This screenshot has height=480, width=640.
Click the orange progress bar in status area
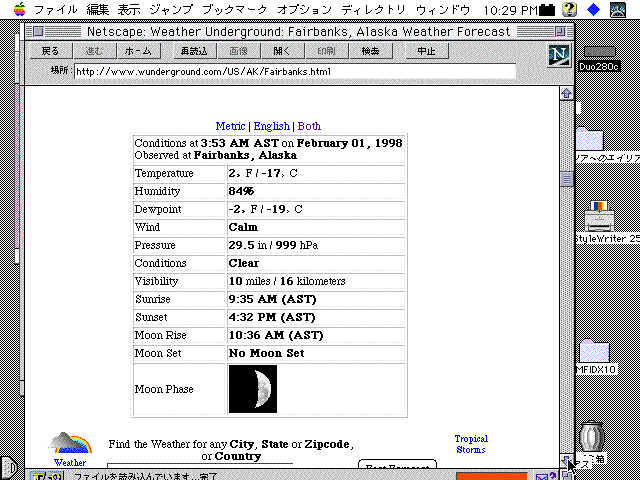coord(491,476)
